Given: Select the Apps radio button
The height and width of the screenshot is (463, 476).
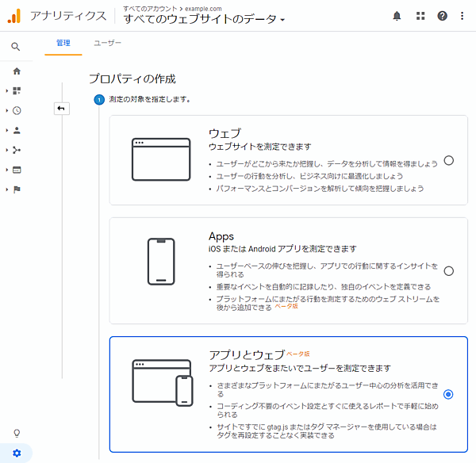Looking at the screenshot, I should tap(449, 271).
